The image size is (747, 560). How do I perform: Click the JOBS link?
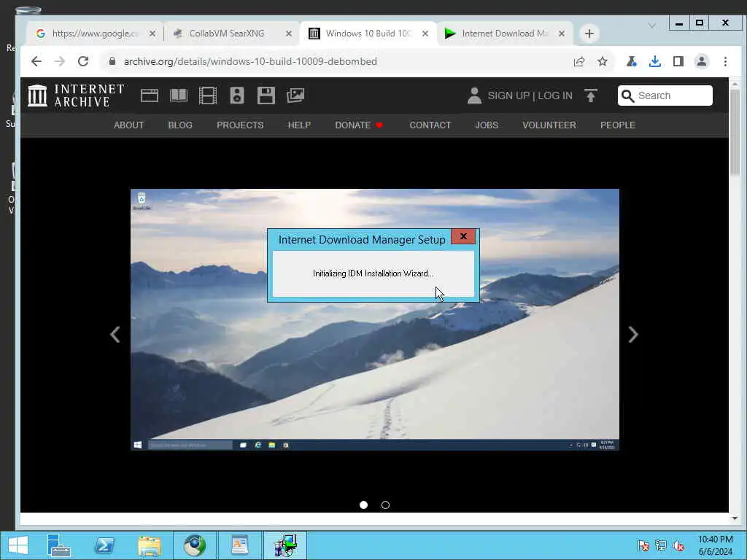click(487, 125)
